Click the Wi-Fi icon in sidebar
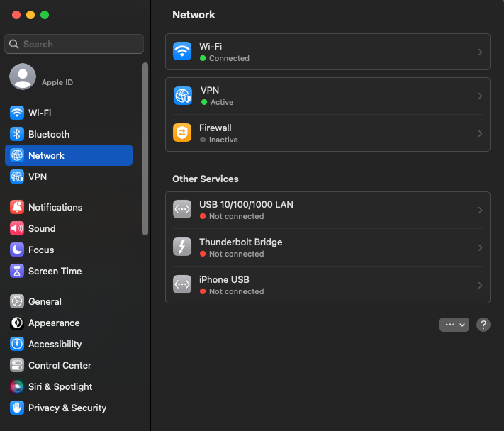Screen dimensions: 504x431 (x=17, y=113)
